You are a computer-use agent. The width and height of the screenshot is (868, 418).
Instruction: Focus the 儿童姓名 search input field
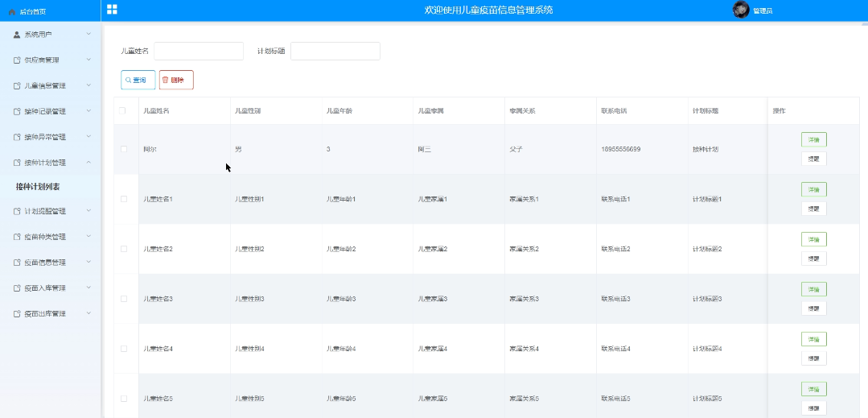pos(199,51)
